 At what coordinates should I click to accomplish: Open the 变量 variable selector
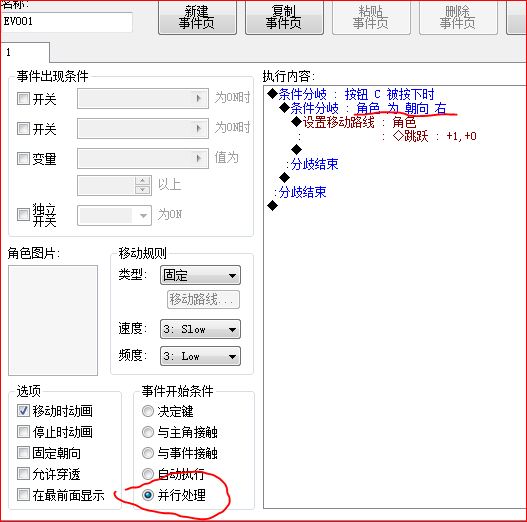click(x=143, y=158)
